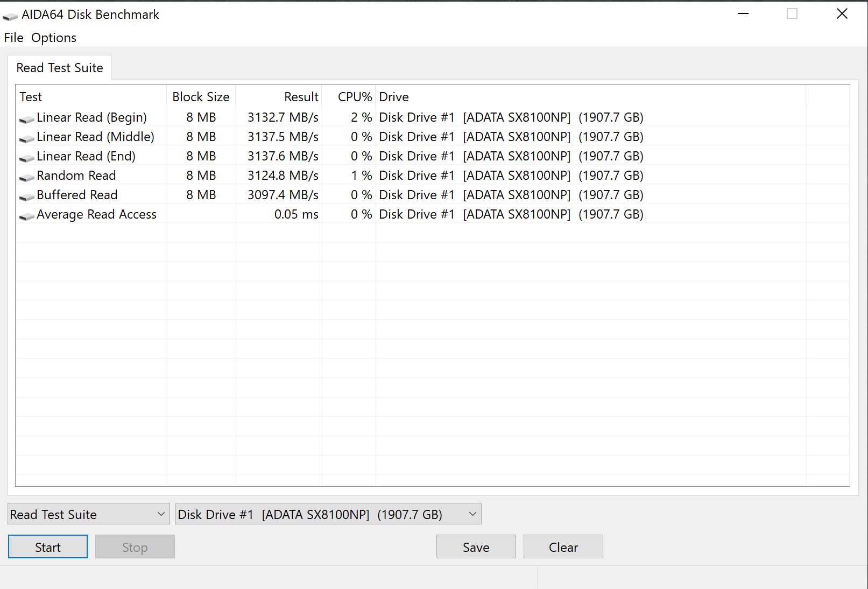The height and width of the screenshot is (589, 868).
Task: Select the Random Read row
Action: [433, 176]
